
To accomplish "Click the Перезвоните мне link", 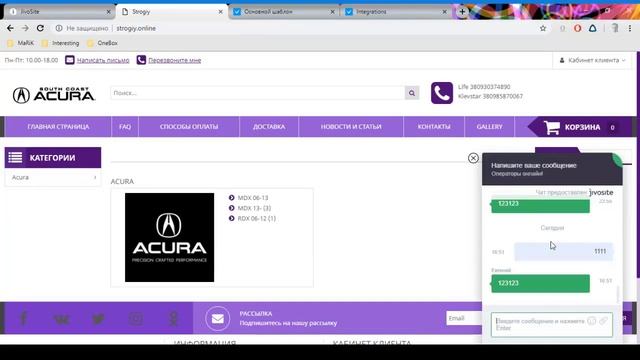I will [175, 60].
